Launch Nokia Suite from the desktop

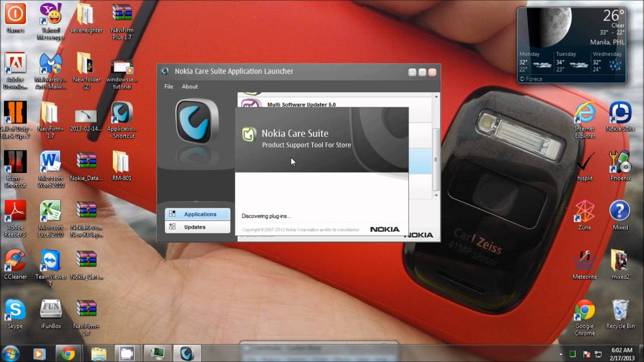(620, 117)
